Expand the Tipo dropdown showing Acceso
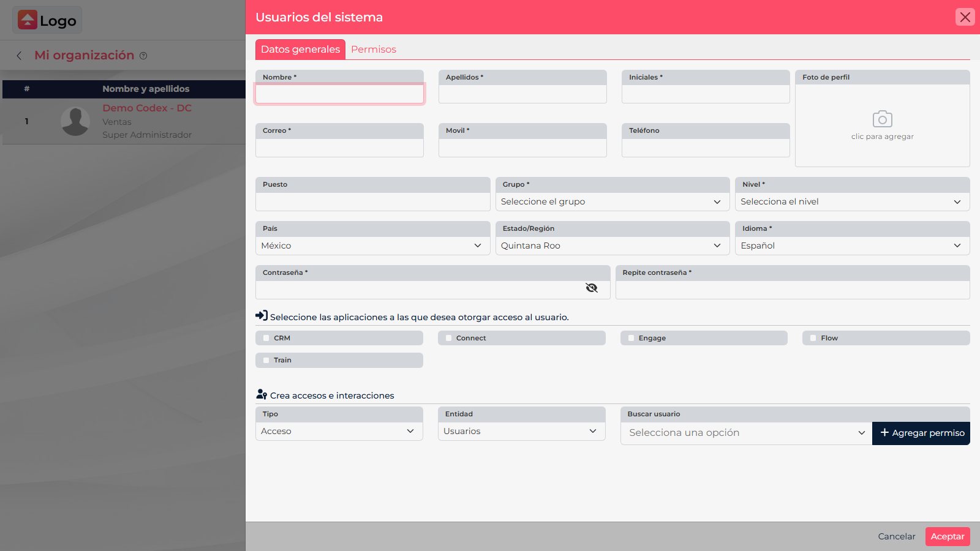This screenshot has width=980, height=551. click(x=339, y=432)
